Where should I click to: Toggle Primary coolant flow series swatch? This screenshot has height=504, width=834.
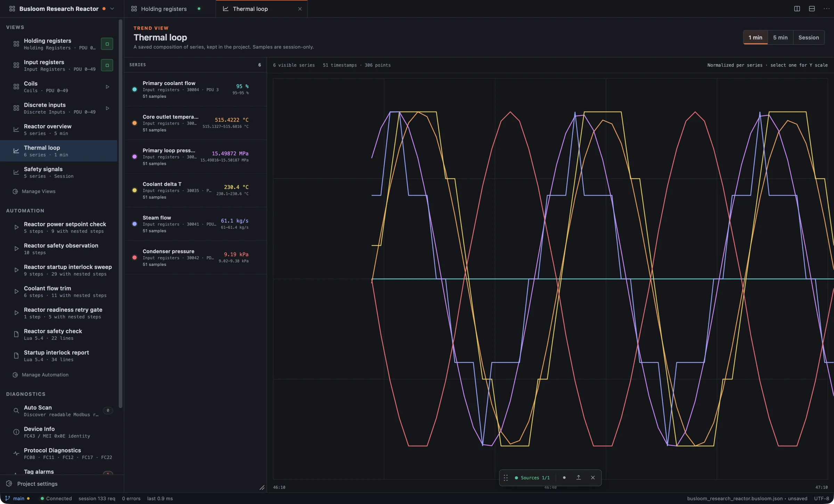(x=134, y=89)
